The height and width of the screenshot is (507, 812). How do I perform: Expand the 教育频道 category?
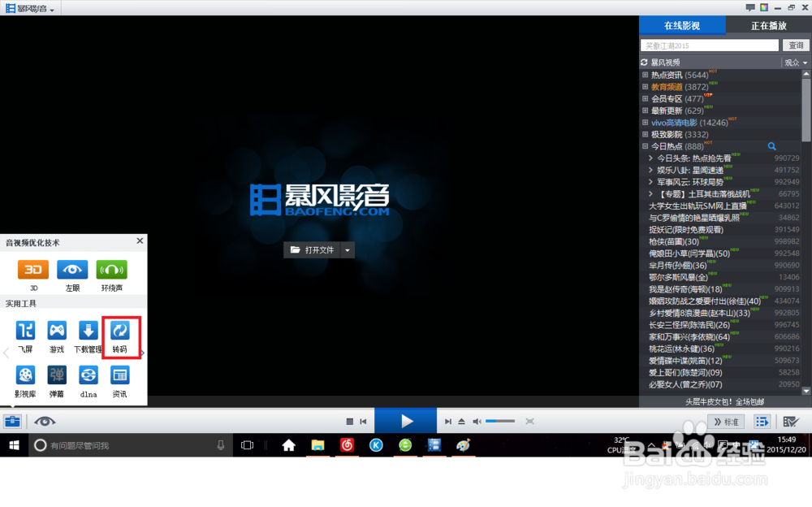[646, 87]
